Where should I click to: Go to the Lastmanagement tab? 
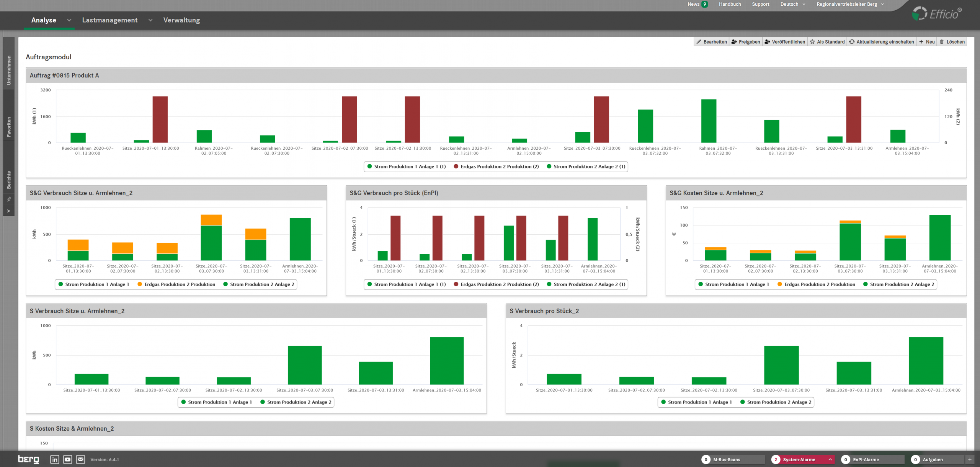[x=110, y=20]
